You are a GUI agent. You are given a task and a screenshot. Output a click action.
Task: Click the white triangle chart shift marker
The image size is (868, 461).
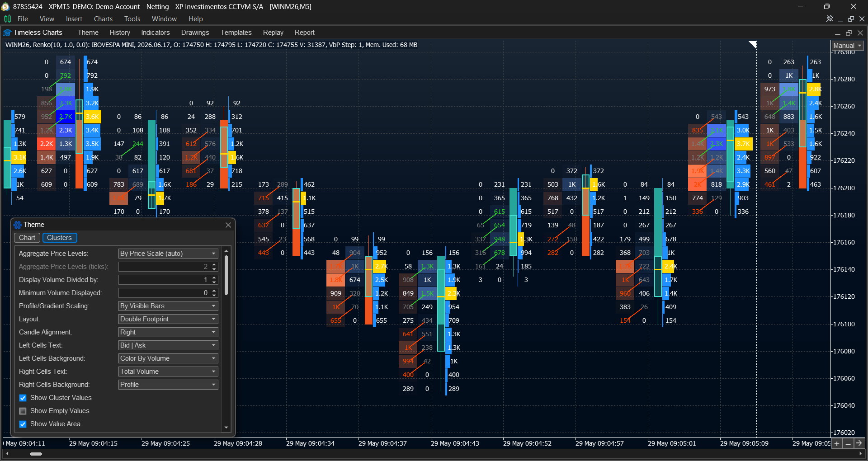click(753, 44)
